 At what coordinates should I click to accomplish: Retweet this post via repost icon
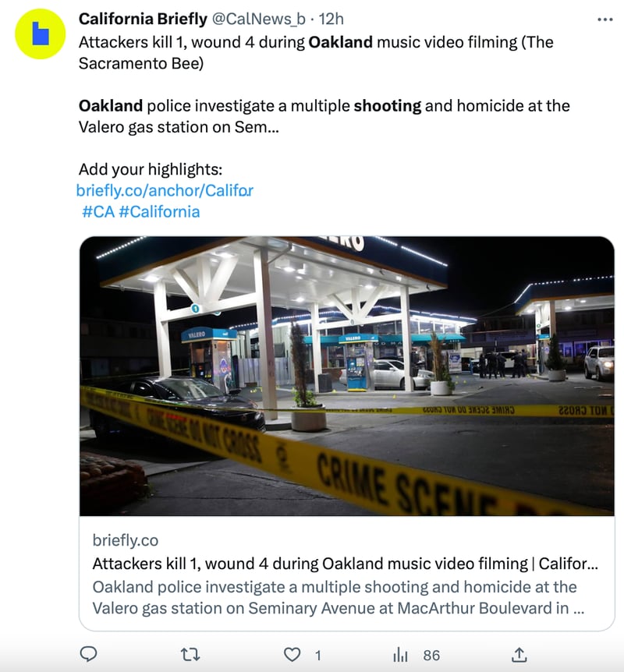(190, 654)
